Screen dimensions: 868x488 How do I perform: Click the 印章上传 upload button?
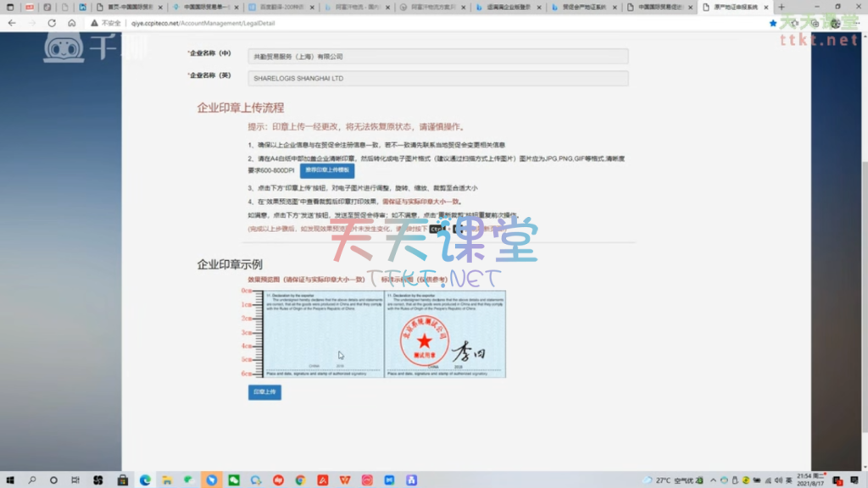click(x=265, y=392)
